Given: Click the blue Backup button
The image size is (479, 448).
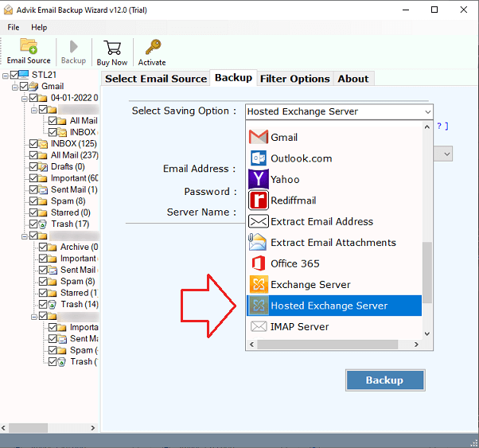Looking at the screenshot, I should [x=385, y=380].
